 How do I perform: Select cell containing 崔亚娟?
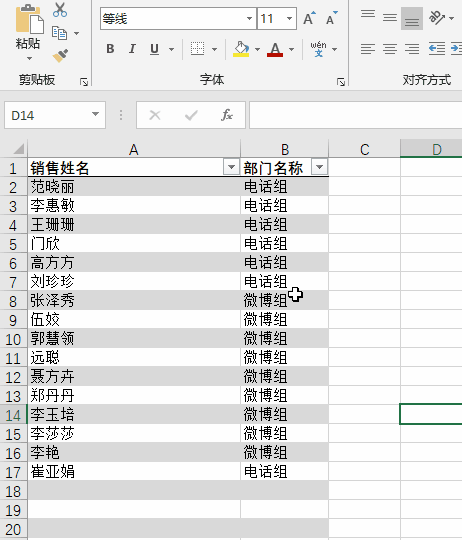tap(134, 471)
